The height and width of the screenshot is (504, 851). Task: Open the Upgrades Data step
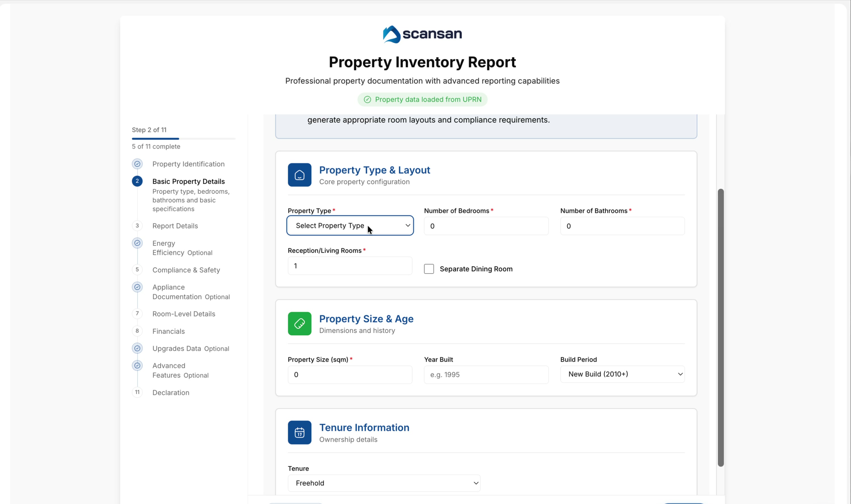[x=191, y=348]
